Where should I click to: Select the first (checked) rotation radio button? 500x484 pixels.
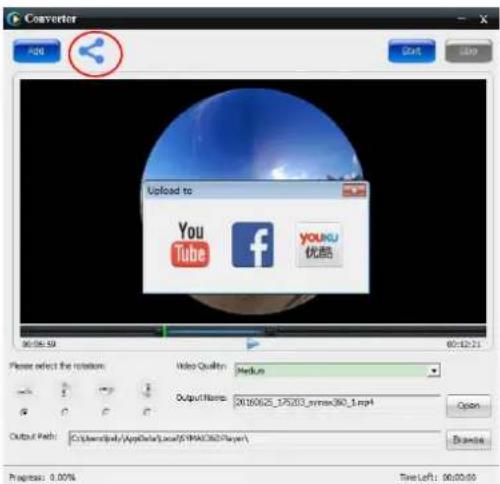click(24, 413)
